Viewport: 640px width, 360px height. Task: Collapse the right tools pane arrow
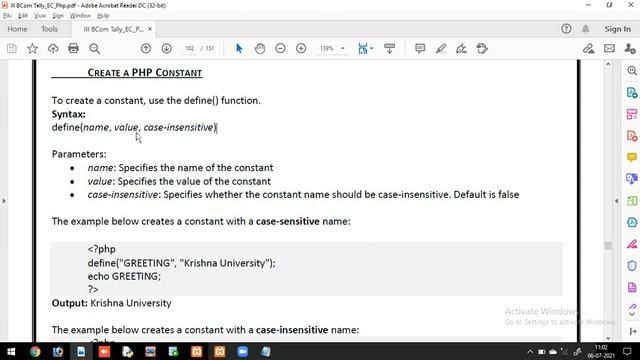pyautogui.click(x=617, y=201)
